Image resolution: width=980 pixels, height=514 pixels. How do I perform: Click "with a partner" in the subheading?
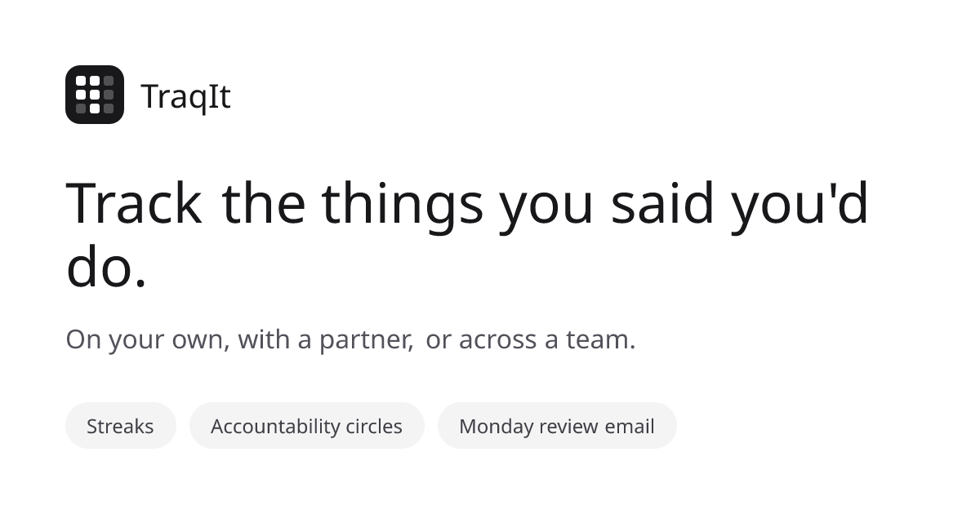point(324,339)
